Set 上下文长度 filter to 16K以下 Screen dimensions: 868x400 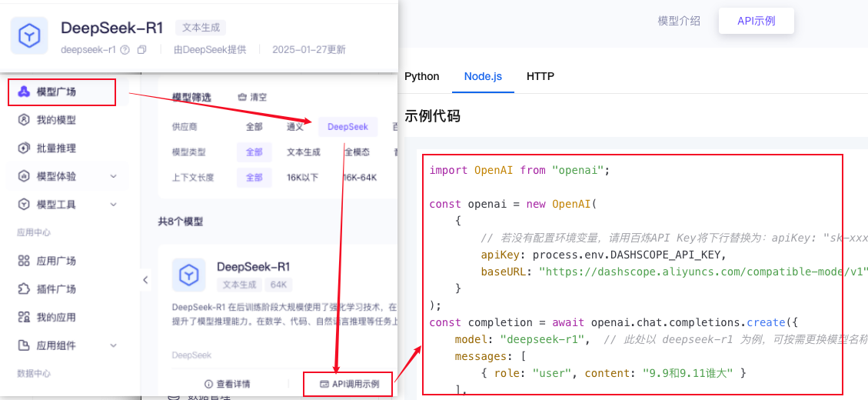(303, 178)
